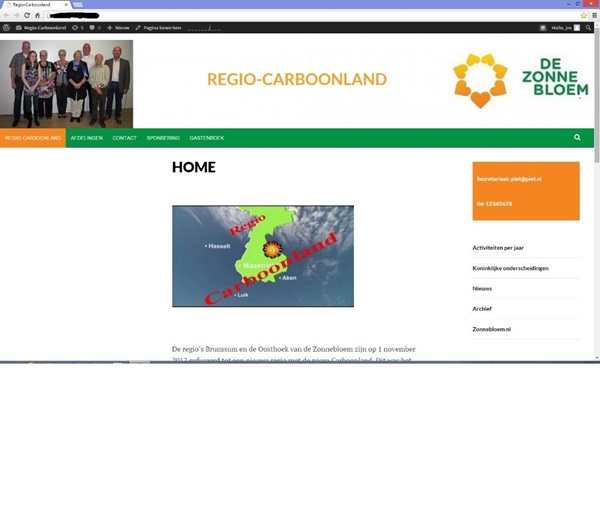The height and width of the screenshot is (520, 600).
Task: Close the Regio-Carboonland browser tab
Action: [66, 5]
